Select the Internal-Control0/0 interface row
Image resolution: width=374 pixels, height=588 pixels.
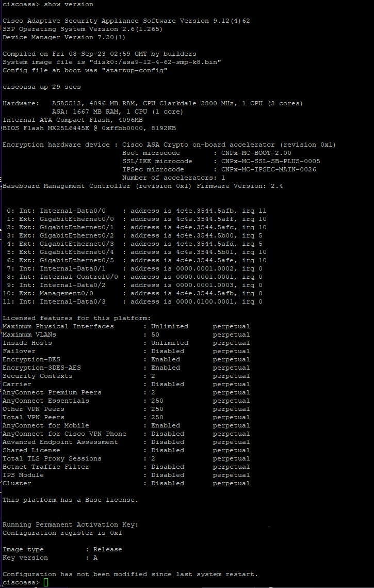(135, 277)
